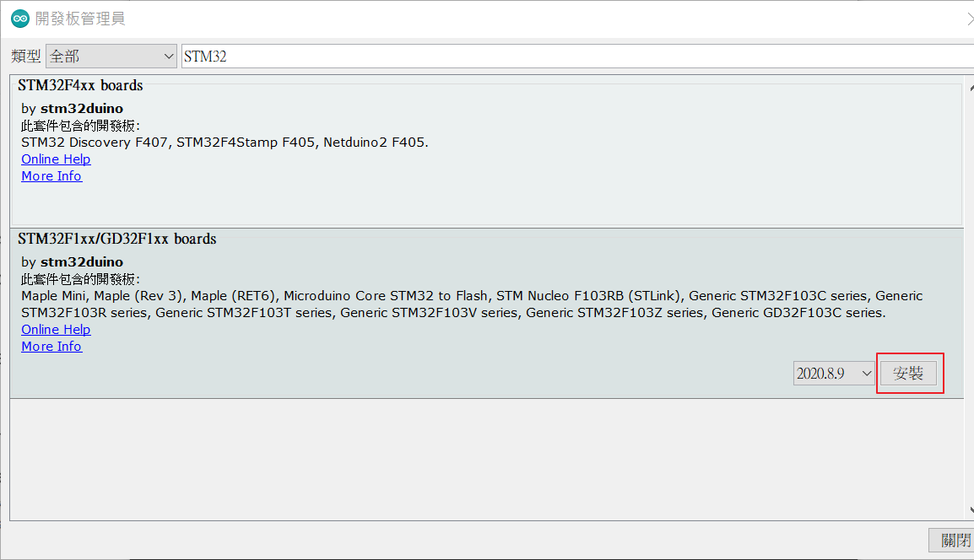Focus the STM32 search input field

tap(577, 57)
